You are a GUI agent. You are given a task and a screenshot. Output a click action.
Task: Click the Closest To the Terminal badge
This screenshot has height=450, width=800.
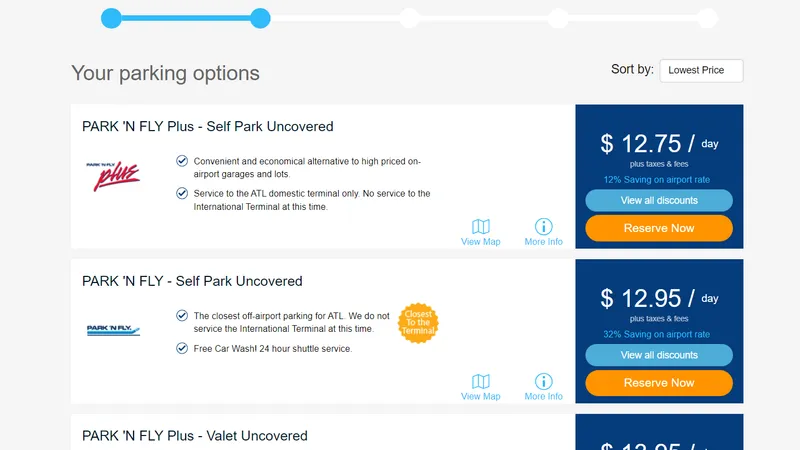coord(418,323)
